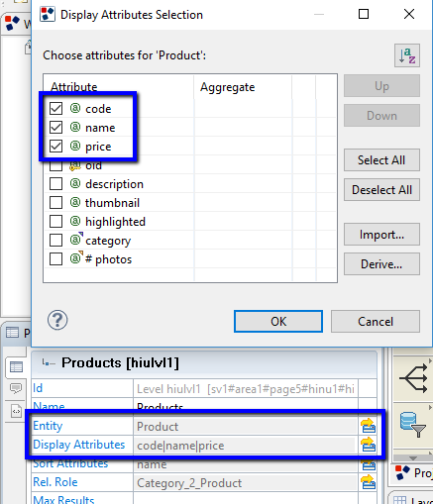Switch to the comment side tab
Viewport: 433px width, 504px height.
click(x=16, y=388)
